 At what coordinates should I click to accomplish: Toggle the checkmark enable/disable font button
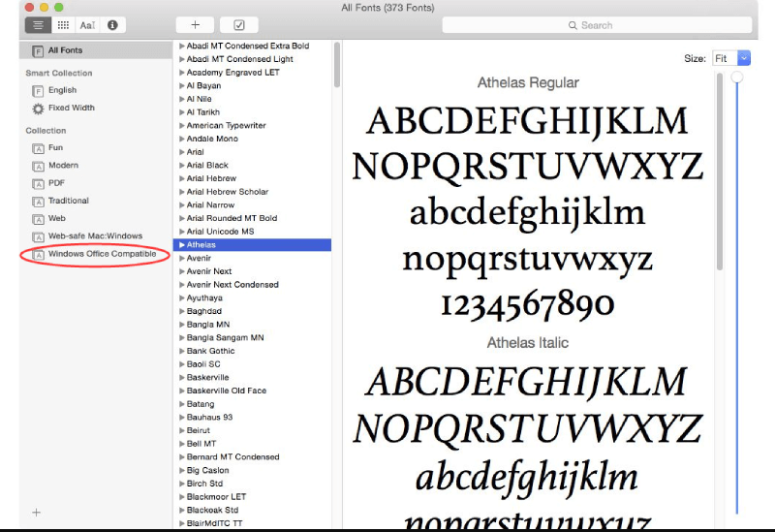(x=238, y=24)
